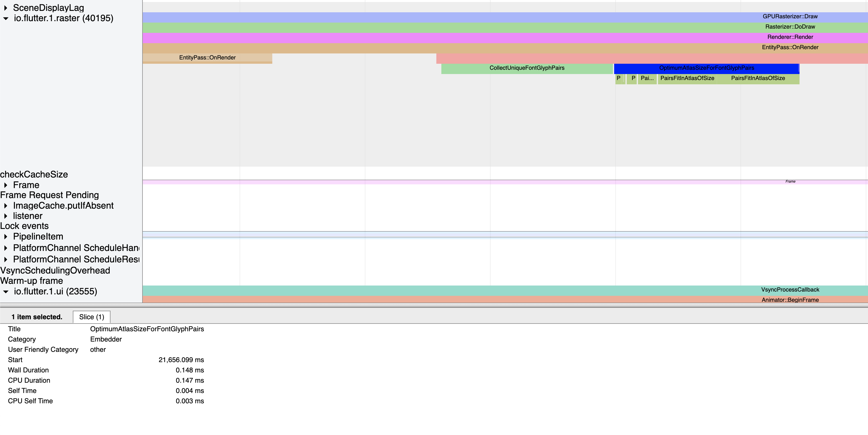Expand ImageCache.putIfAbsent row
This screenshot has height=435, width=868.
coord(6,206)
